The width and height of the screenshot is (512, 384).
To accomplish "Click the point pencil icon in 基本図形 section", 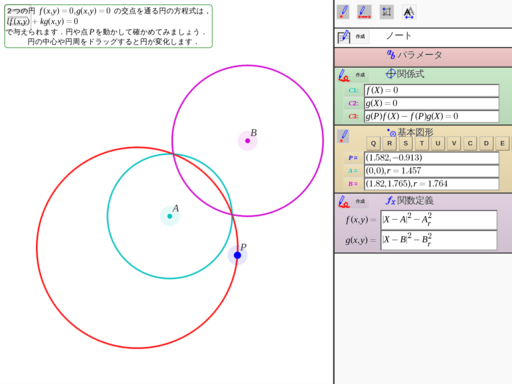I will [343, 136].
